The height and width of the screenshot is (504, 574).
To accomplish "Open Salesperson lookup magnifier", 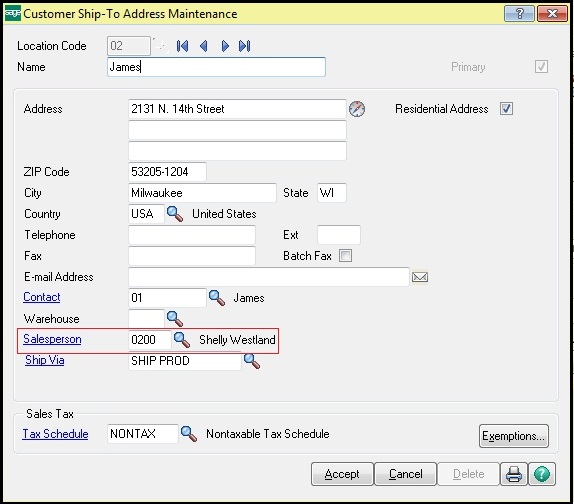I will pos(182,340).
